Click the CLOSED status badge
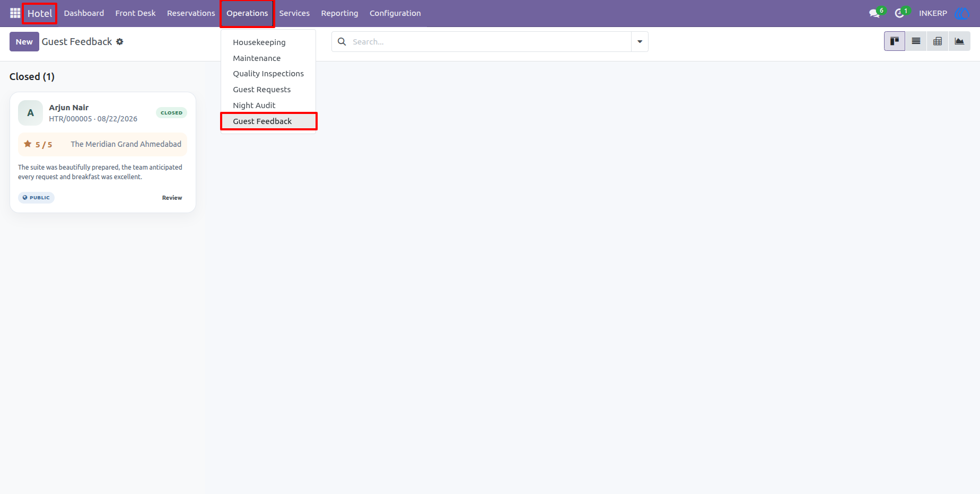This screenshot has height=494, width=980. click(x=171, y=113)
